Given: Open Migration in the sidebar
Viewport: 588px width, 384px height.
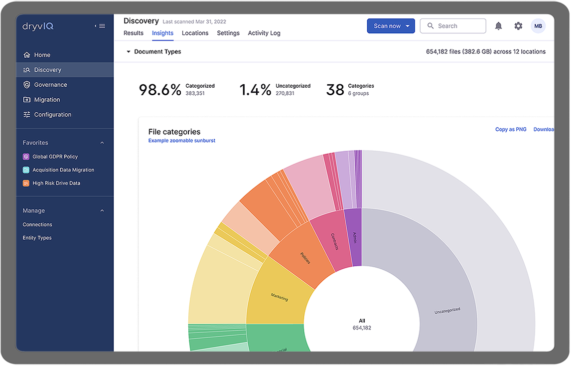Looking at the screenshot, I should click(64, 99).
